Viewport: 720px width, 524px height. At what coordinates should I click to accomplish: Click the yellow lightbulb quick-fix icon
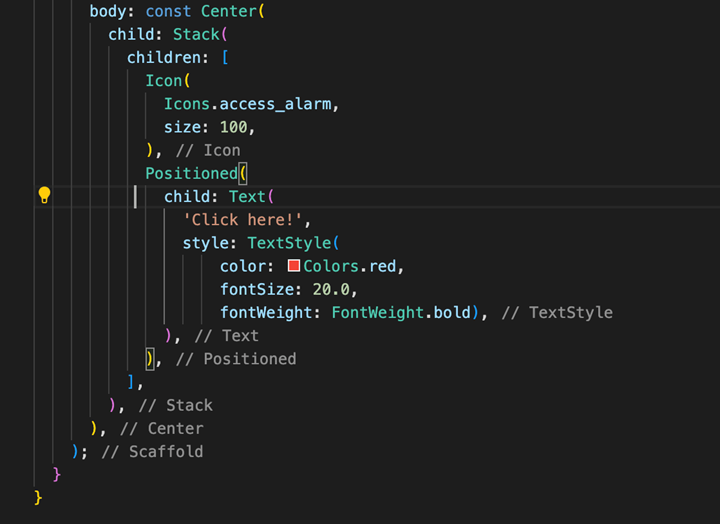[44, 195]
